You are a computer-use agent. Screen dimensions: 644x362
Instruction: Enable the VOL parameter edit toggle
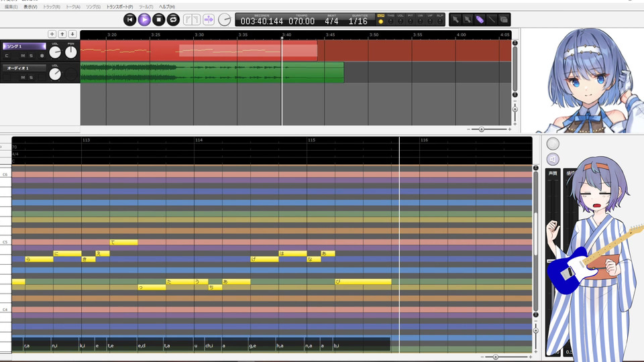click(x=400, y=19)
